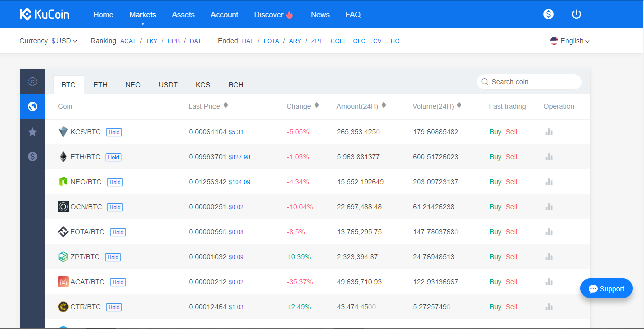Open the chart icon for NEO/BTC
The height and width of the screenshot is (329, 644).
pos(549,182)
